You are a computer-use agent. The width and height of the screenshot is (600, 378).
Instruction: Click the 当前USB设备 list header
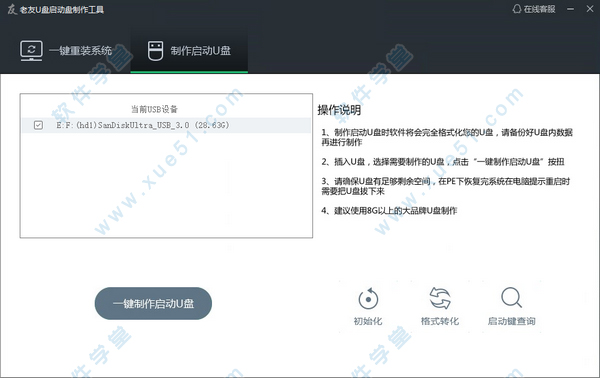(x=155, y=109)
